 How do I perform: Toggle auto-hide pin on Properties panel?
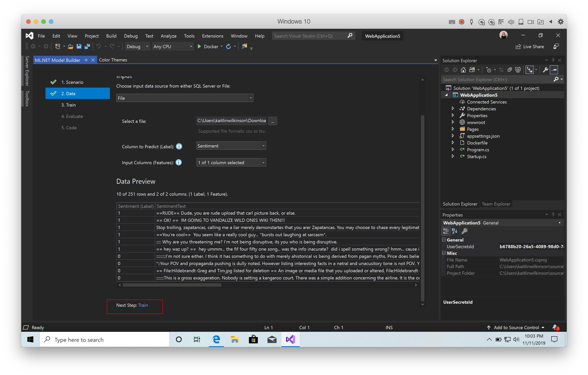pyautogui.click(x=553, y=215)
